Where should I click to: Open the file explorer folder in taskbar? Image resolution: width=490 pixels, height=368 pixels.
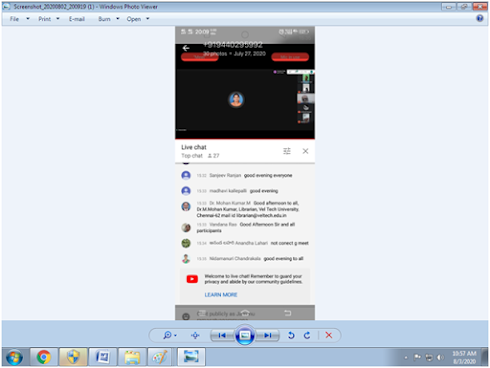pos(132,357)
